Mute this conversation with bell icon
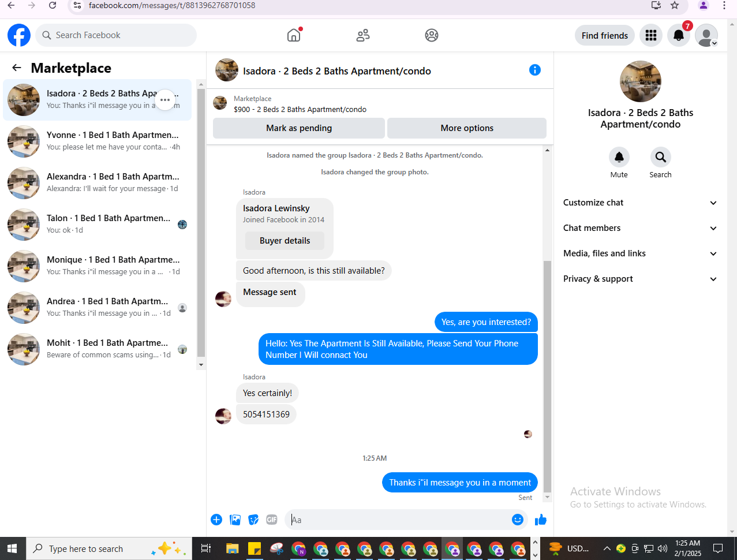Image resolution: width=737 pixels, height=560 pixels. (619, 157)
